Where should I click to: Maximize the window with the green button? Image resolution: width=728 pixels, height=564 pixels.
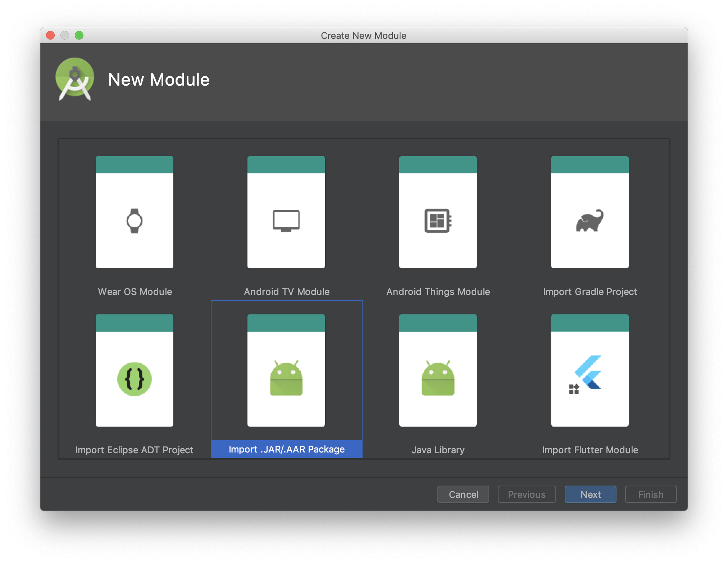pos(79,35)
